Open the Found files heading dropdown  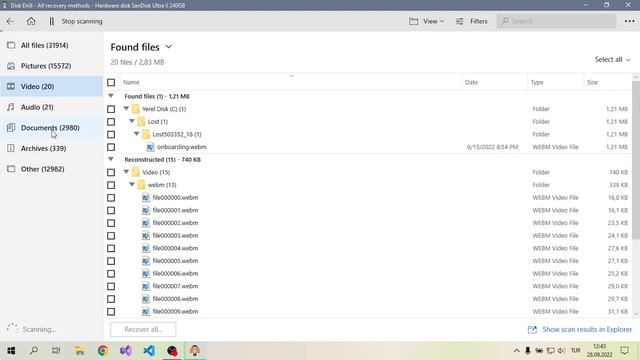tap(168, 47)
